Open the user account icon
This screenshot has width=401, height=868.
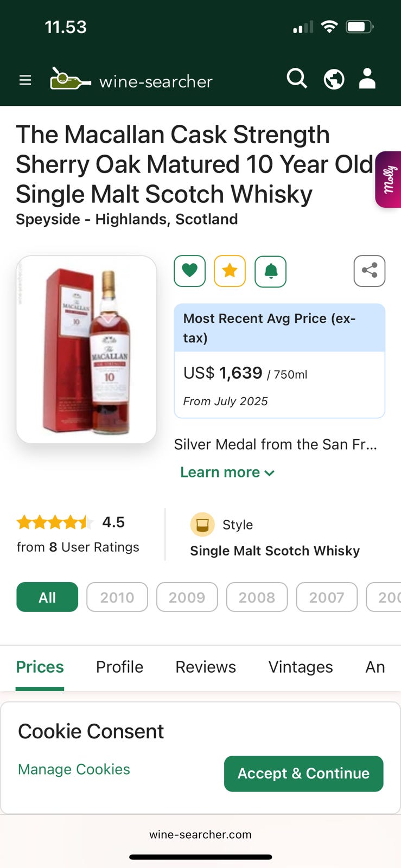[x=367, y=79]
